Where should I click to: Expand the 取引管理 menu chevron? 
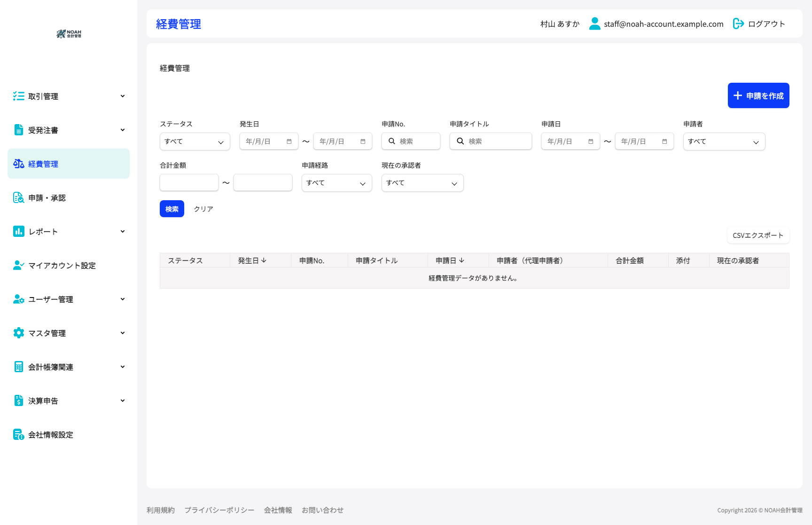coord(123,96)
